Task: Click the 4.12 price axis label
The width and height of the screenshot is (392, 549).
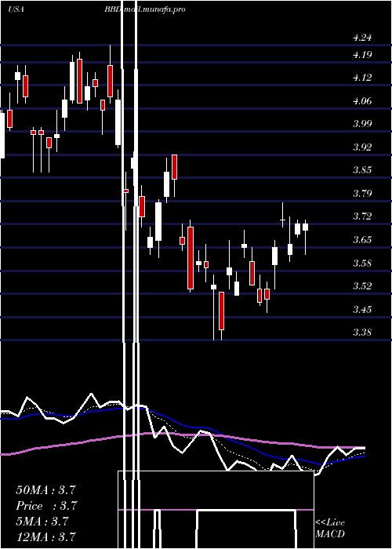Action: [362, 78]
